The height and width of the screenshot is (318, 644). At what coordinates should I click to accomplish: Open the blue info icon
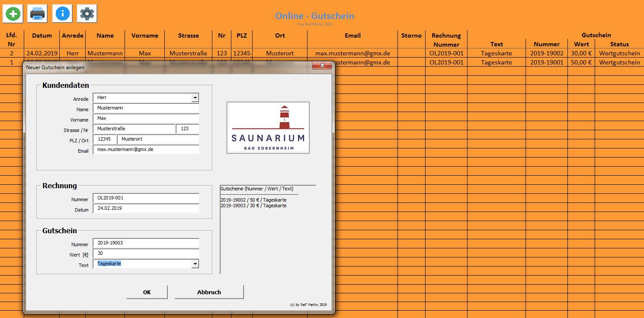pyautogui.click(x=62, y=14)
